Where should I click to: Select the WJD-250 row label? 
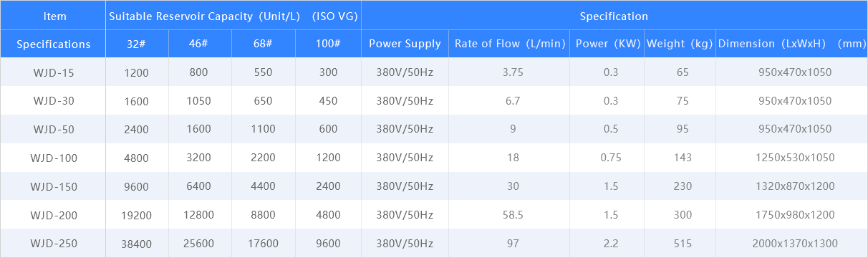click(x=54, y=244)
